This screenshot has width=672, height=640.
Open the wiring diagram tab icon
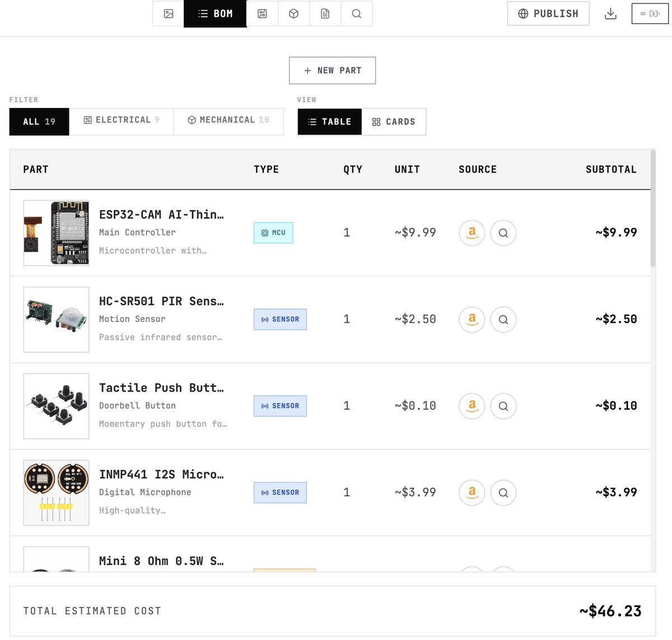(x=262, y=13)
